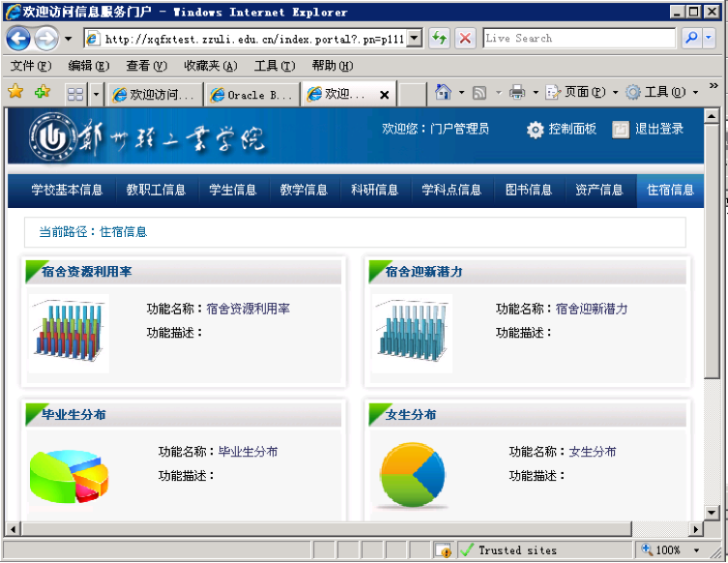Open the Feeds dropdown arrow
Image resolution: width=728 pixels, height=563 pixels.
pyautogui.click(x=499, y=93)
